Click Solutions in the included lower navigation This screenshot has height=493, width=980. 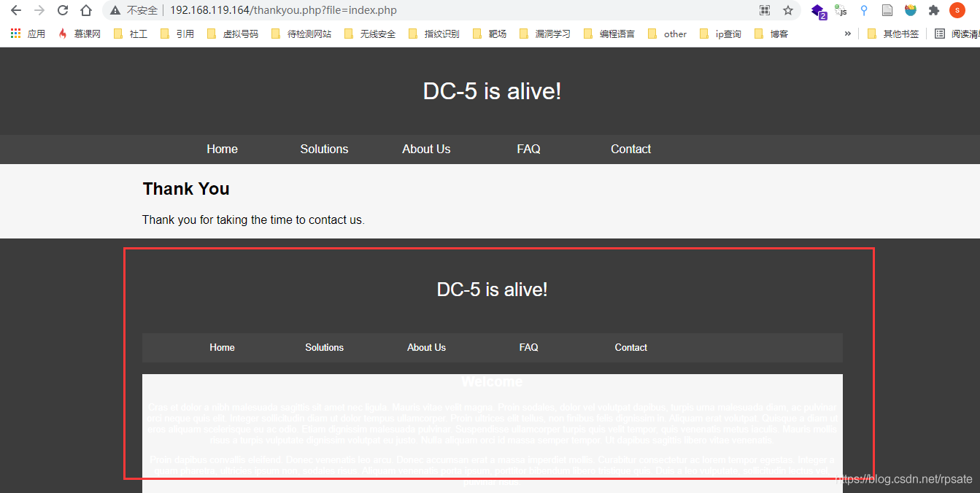coord(324,347)
